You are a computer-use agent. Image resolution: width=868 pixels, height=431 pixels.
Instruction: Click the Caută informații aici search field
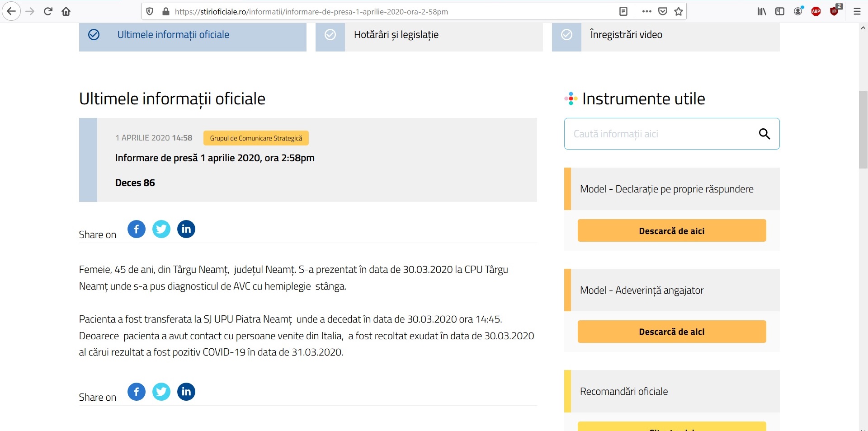click(660, 134)
